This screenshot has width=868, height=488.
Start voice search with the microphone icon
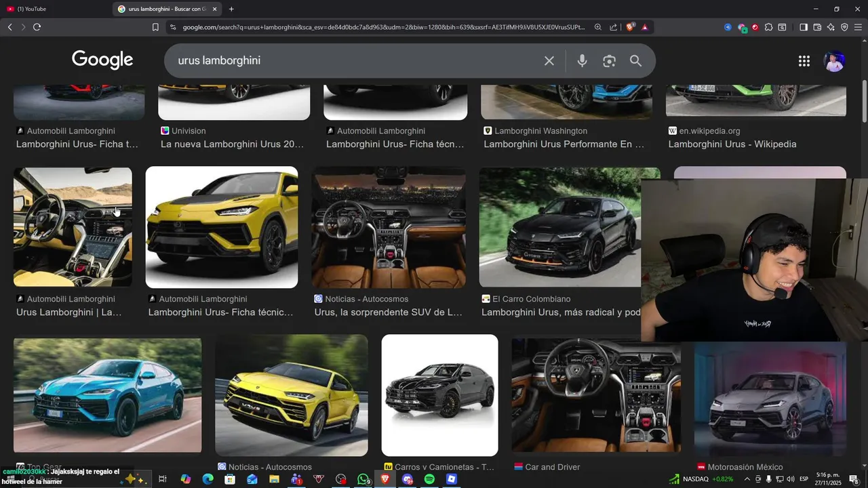click(582, 61)
